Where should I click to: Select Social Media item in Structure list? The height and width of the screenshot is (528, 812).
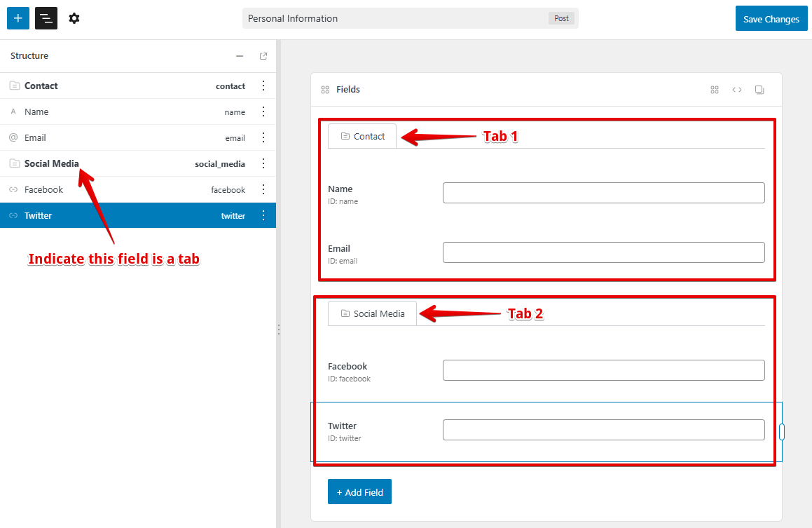point(52,163)
